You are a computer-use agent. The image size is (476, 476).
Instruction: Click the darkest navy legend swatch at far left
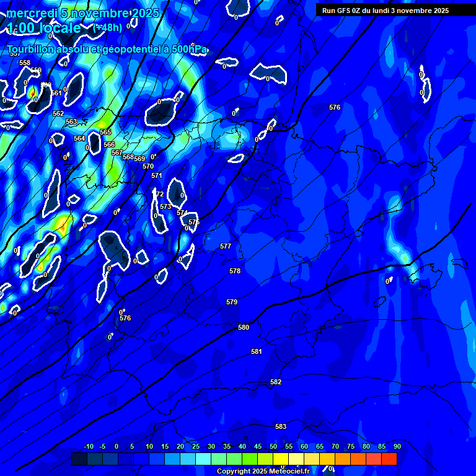coord(79,459)
